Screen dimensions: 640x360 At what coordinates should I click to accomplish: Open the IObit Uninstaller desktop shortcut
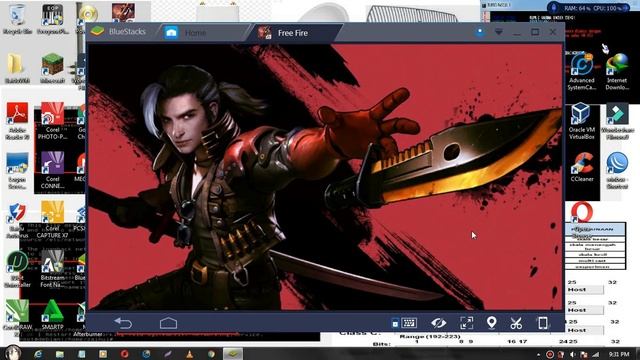[17, 269]
